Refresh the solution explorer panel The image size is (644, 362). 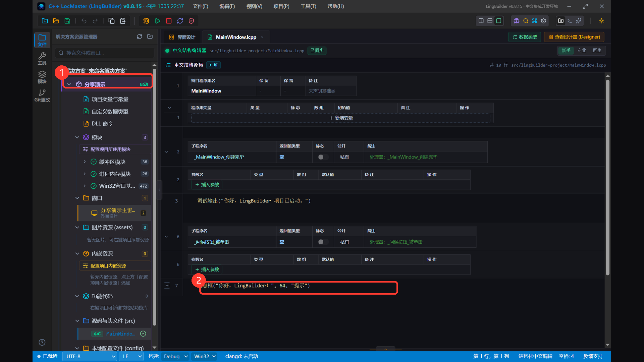click(140, 37)
